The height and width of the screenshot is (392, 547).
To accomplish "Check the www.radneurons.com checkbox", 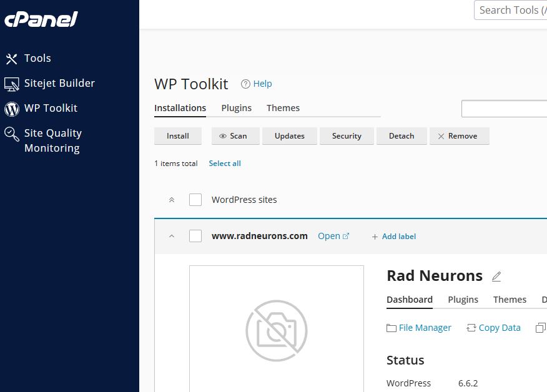I will (195, 236).
